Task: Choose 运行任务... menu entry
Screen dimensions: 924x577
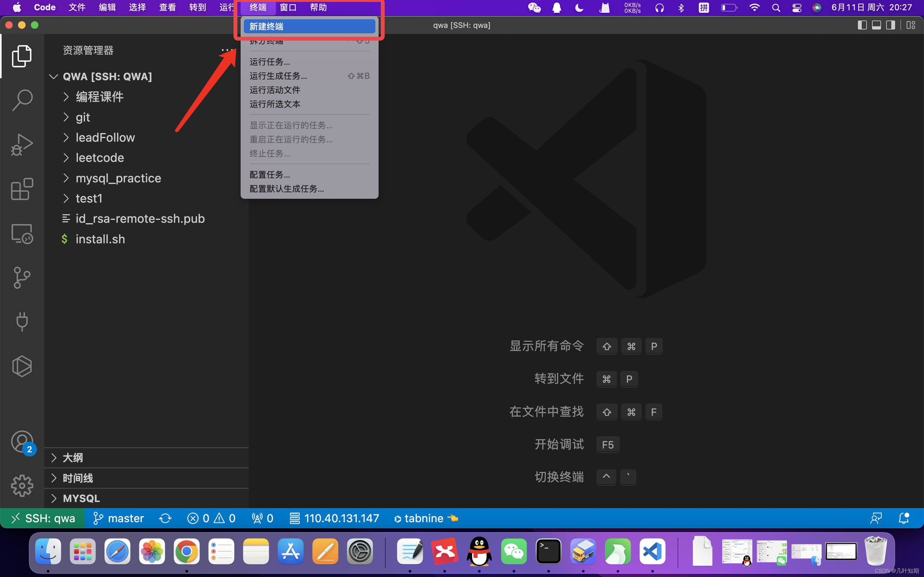Action: 270,62
